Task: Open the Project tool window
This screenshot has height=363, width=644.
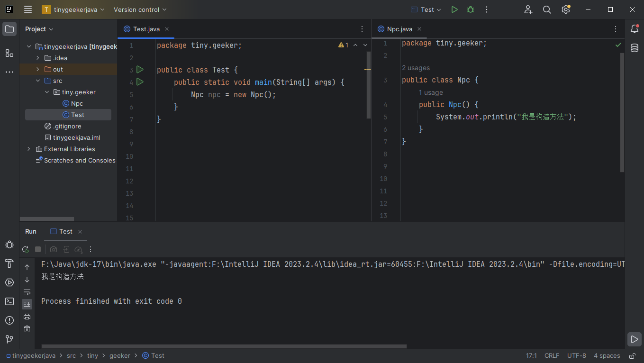Action: (x=9, y=29)
